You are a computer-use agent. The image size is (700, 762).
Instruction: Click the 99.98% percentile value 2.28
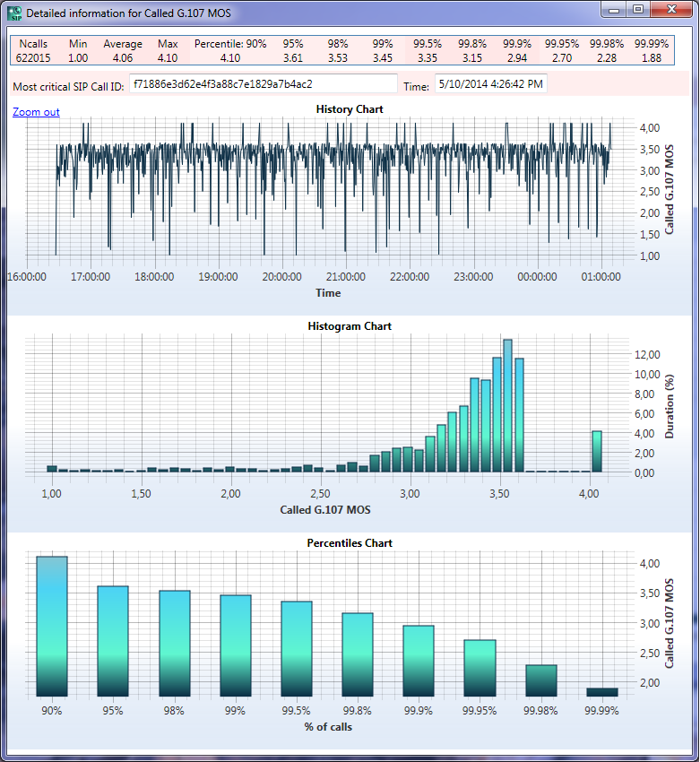[607, 58]
